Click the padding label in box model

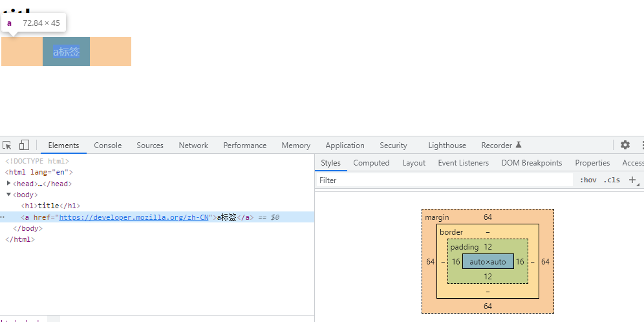click(x=464, y=247)
